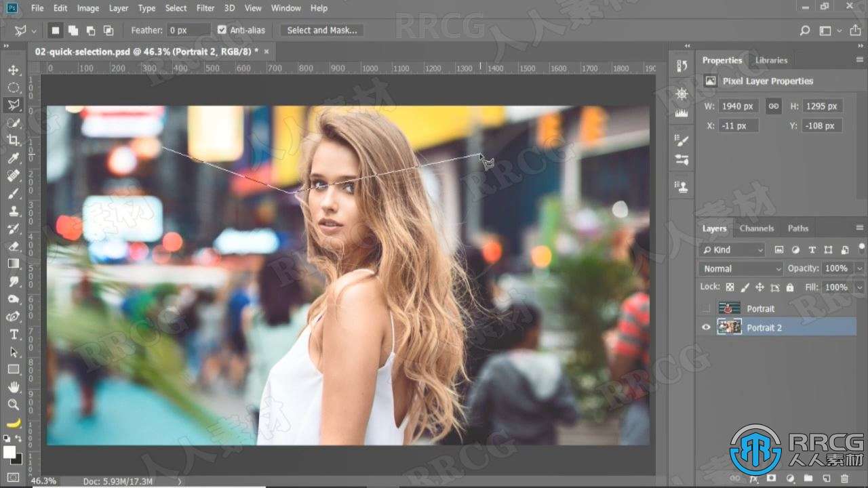Screen dimensions: 868x488
Task: Select the Path Selection tool
Action: pyautogui.click(x=14, y=352)
